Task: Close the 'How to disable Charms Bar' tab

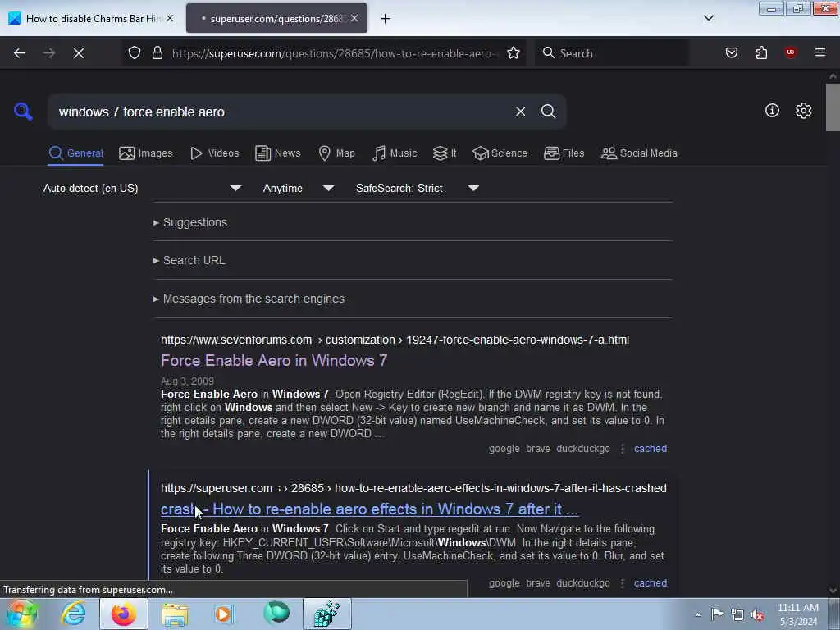Action: 170,18
